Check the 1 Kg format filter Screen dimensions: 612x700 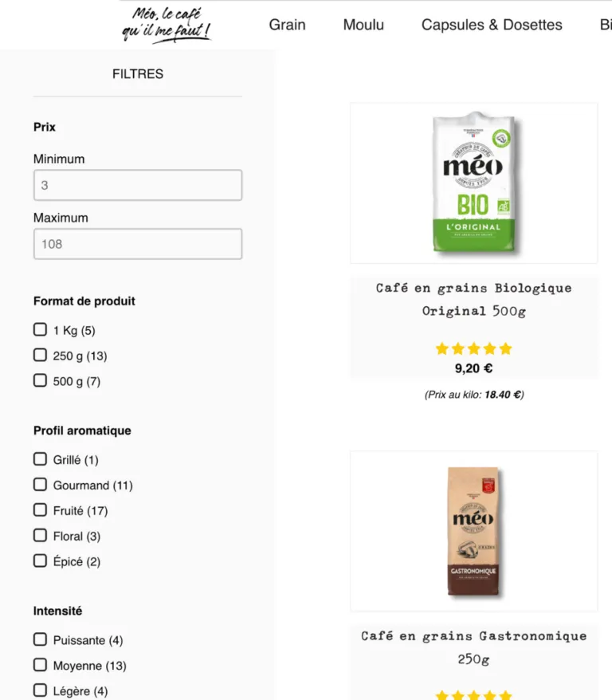click(x=40, y=328)
